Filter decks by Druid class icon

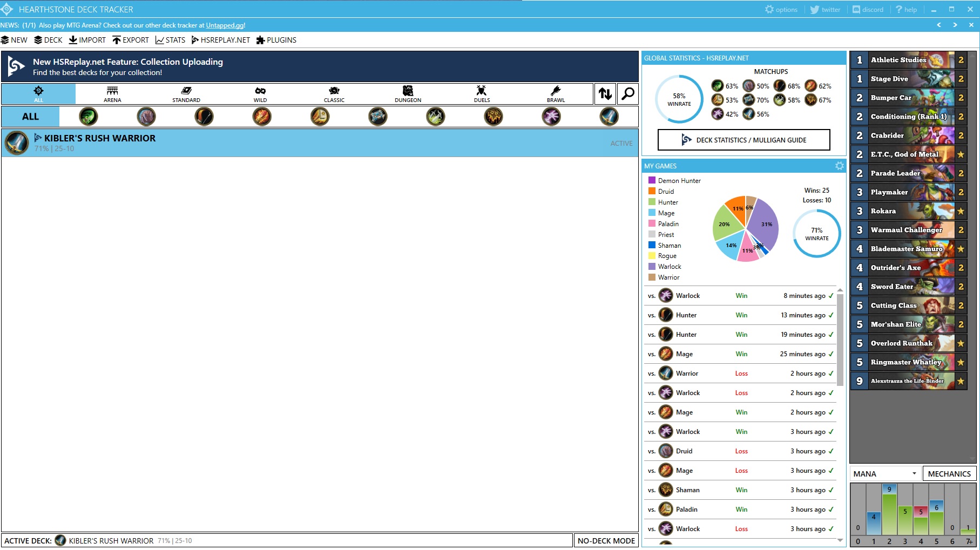pyautogui.click(x=146, y=117)
